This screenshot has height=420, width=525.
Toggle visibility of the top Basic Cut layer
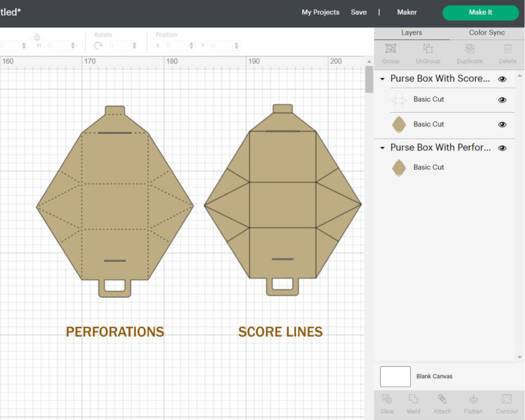(502, 99)
